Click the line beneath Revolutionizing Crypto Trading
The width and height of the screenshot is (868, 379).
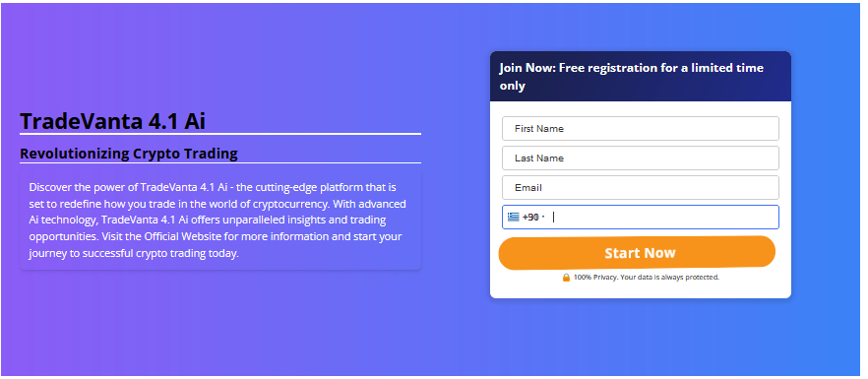coord(220,162)
